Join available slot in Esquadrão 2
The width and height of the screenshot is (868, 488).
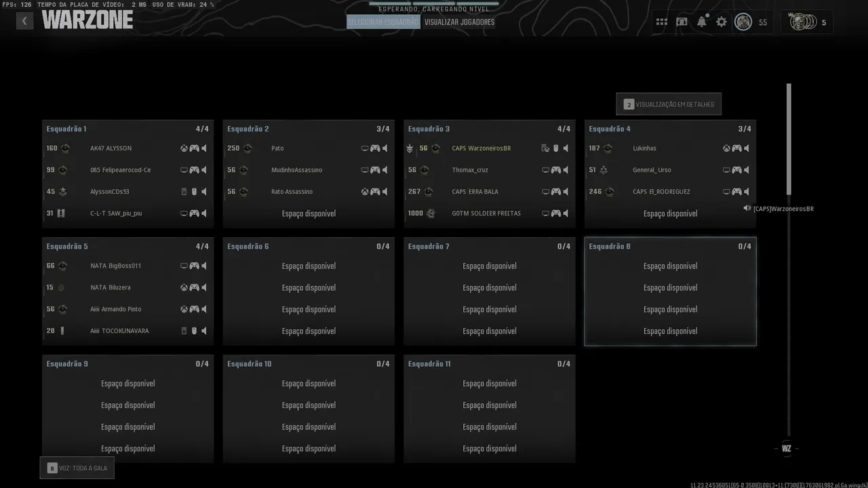(309, 213)
